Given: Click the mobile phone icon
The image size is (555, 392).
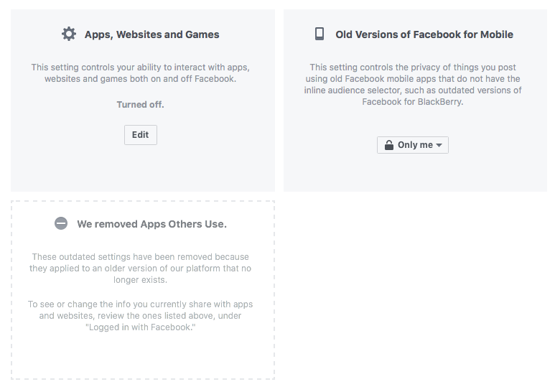Looking at the screenshot, I should click(x=320, y=34).
